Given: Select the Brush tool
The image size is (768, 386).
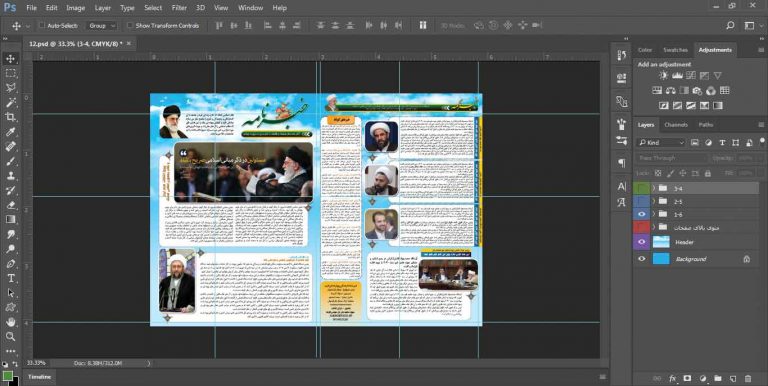Looking at the screenshot, I should [10, 161].
